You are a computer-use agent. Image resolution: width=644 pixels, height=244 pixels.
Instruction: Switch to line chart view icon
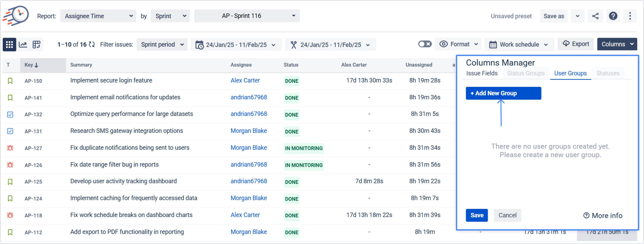point(23,45)
